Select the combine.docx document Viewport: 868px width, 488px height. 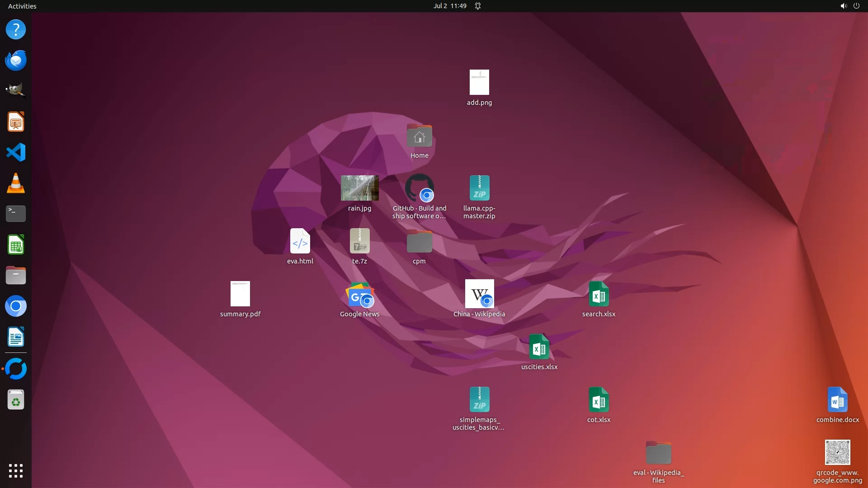tap(837, 400)
